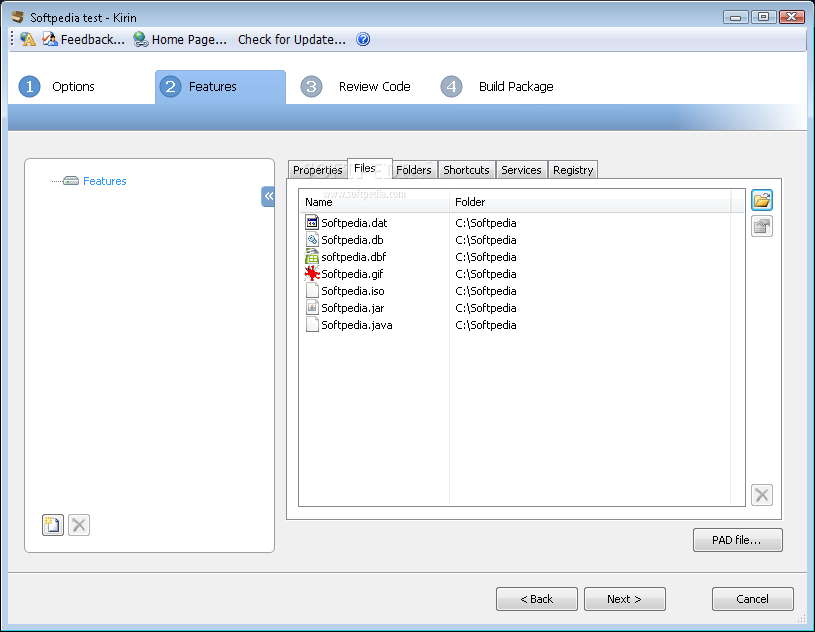Screen dimensions: 815x632
Task: Select Softpedia.db file row
Action: click(x=522, y=240)
